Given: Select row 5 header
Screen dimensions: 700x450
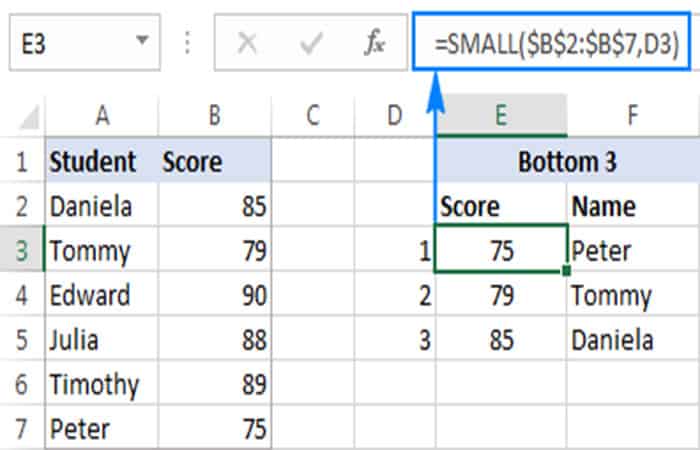Looking at the screenshot, I should 22,338.
